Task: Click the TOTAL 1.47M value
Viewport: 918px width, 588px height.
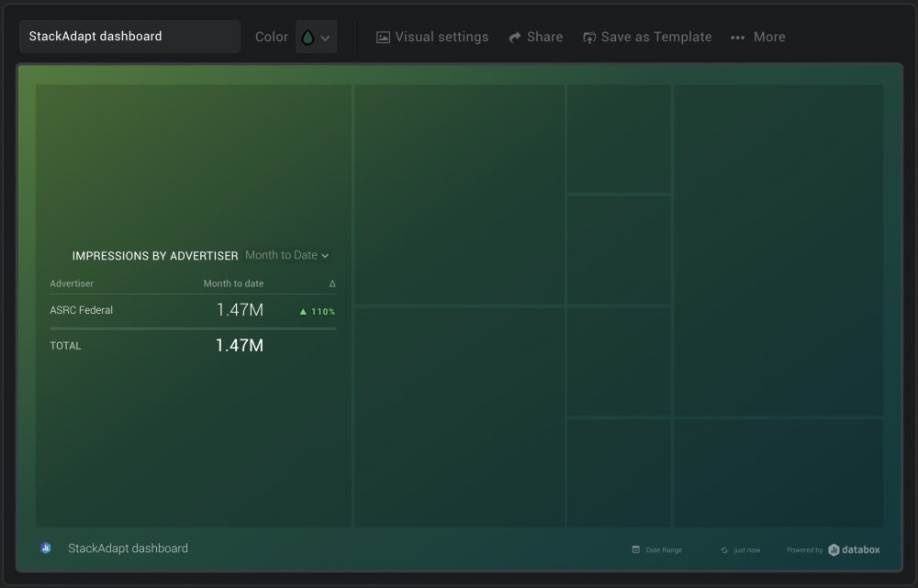Action: click(x=239, y=346)
